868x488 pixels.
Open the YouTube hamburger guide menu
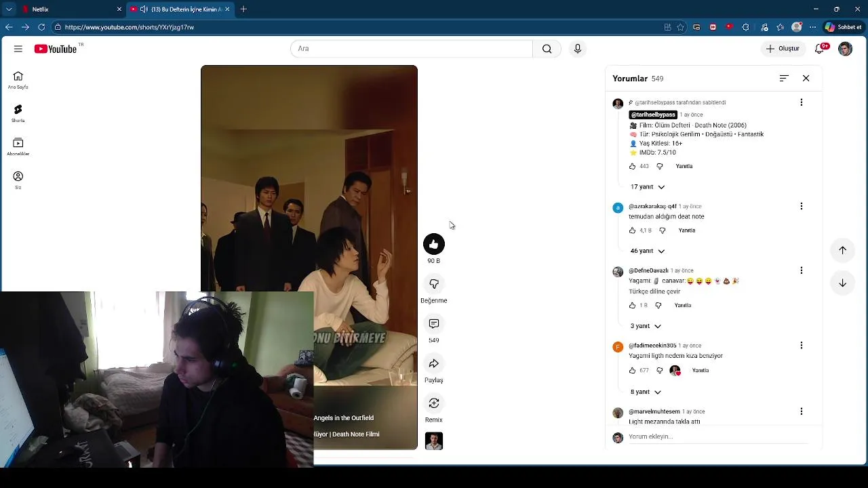click(18, 49)
